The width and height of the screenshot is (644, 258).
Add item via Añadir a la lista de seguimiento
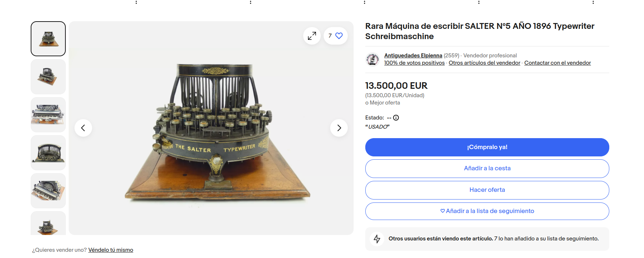pyautogui.click(x=487, y=211)
